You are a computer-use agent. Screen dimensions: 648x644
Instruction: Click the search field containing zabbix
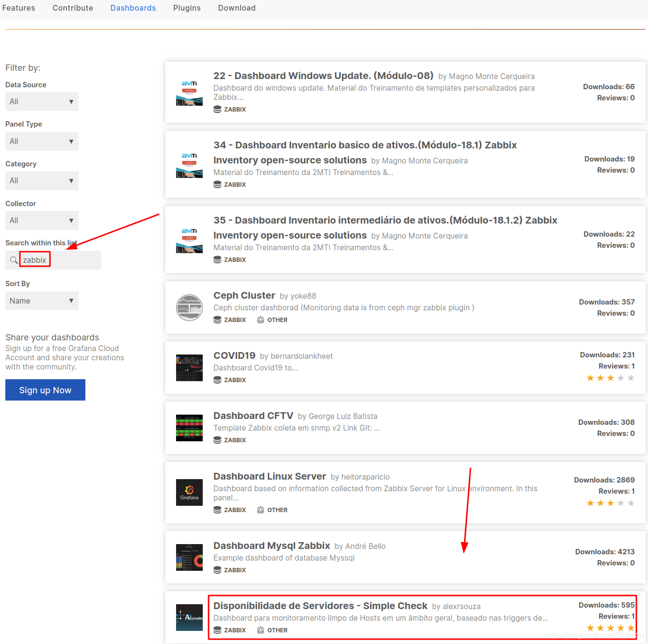(x=53, y=260)
